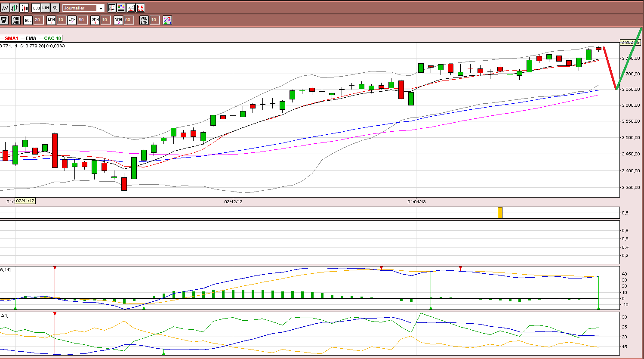
Task: Click the current price tag 3 802
Action: (630, 42)
